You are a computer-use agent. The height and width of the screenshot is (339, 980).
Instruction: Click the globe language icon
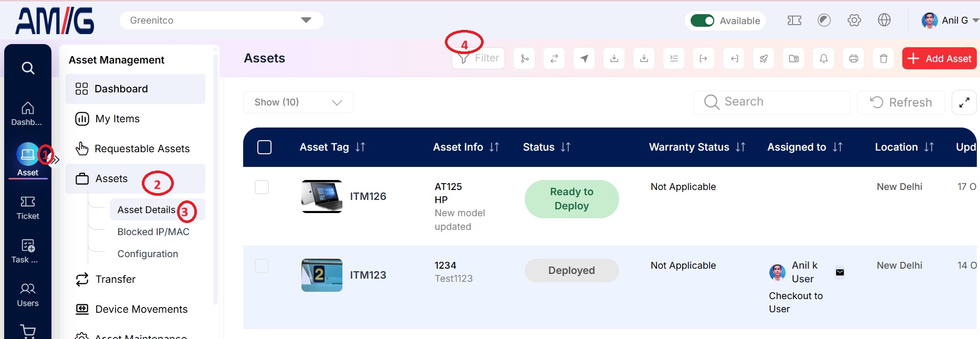[884, 20]
